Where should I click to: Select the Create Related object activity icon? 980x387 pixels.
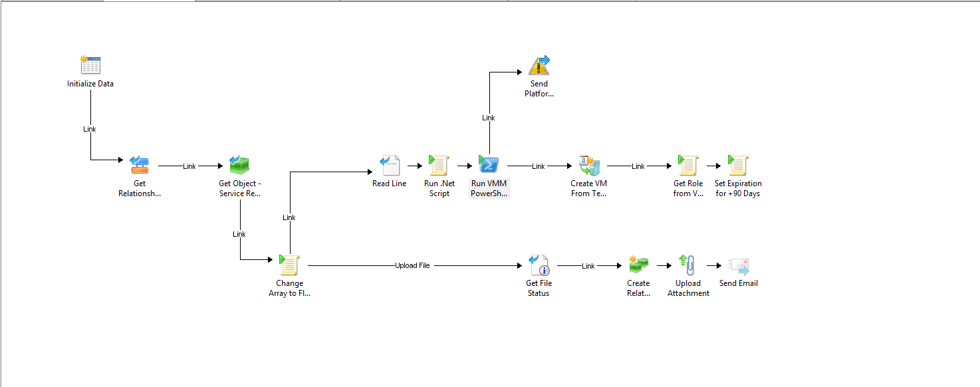(x=638, y=265)
